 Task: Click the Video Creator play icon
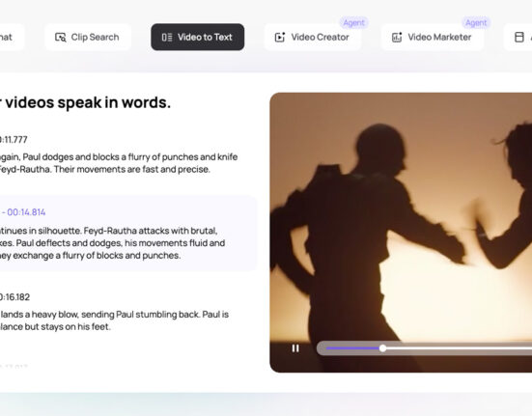point(280,38)
